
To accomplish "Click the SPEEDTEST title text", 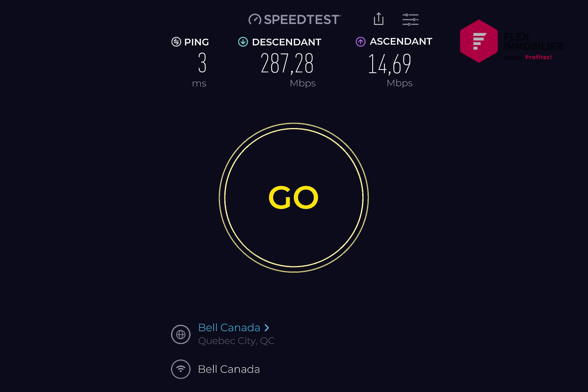I will pyautogui.click(x=302, y=19).
